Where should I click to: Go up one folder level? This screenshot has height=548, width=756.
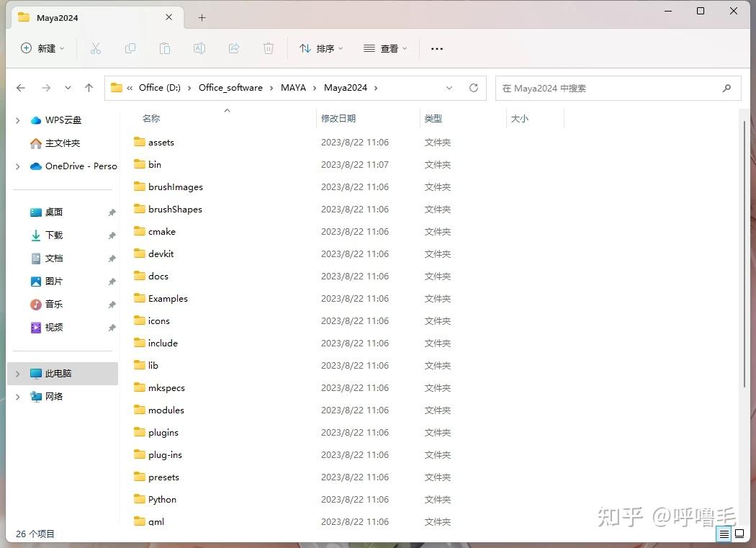[x=89, y=88]
